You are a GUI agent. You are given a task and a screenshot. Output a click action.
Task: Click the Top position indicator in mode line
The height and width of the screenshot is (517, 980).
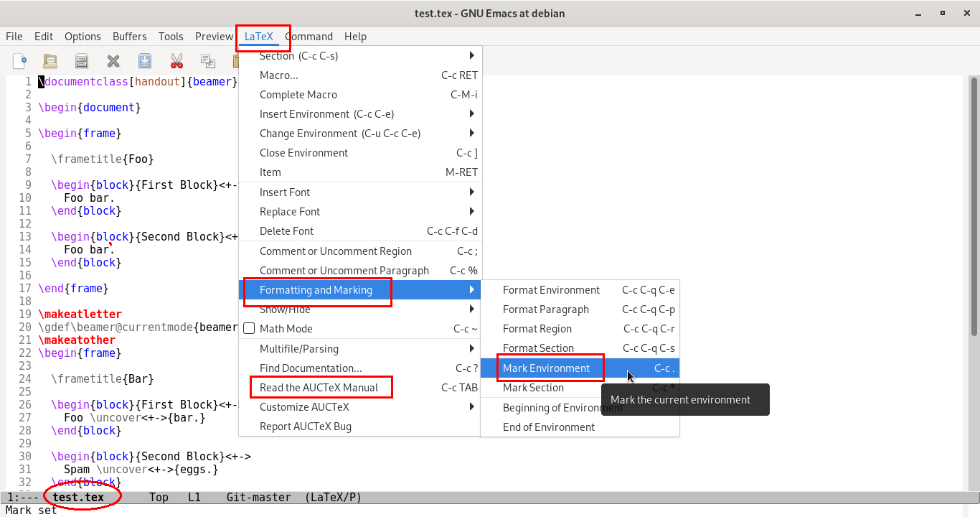pos(159,497)
